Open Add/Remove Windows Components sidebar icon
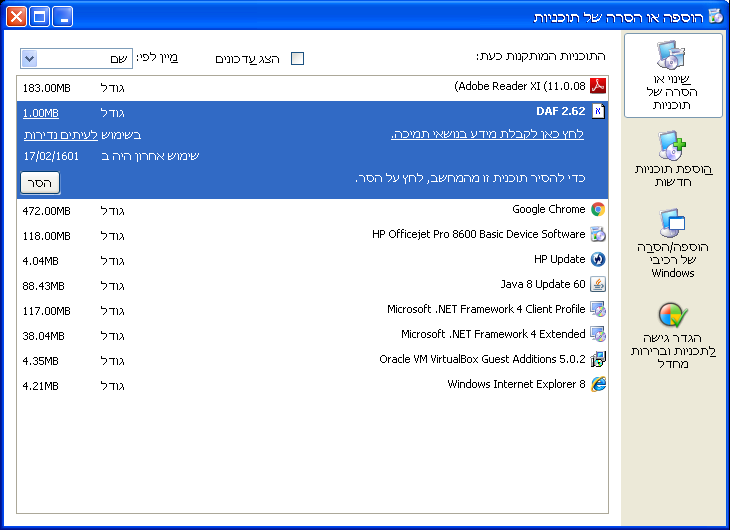730x530 pixels. (x=672, y=223)
